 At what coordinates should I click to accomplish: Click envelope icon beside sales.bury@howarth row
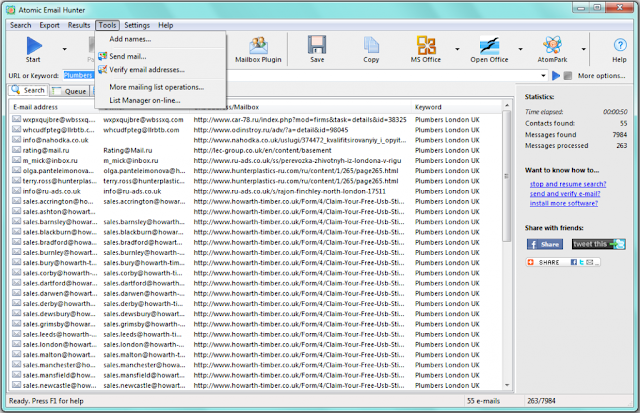pyautogui.click(x=16, y=262)
